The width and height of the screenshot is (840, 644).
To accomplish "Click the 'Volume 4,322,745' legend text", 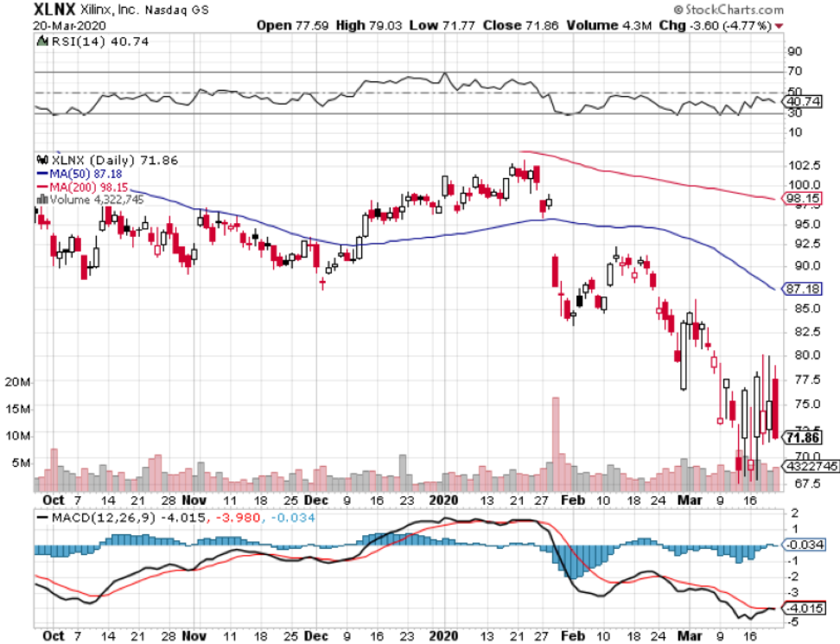I will point(97,200).
